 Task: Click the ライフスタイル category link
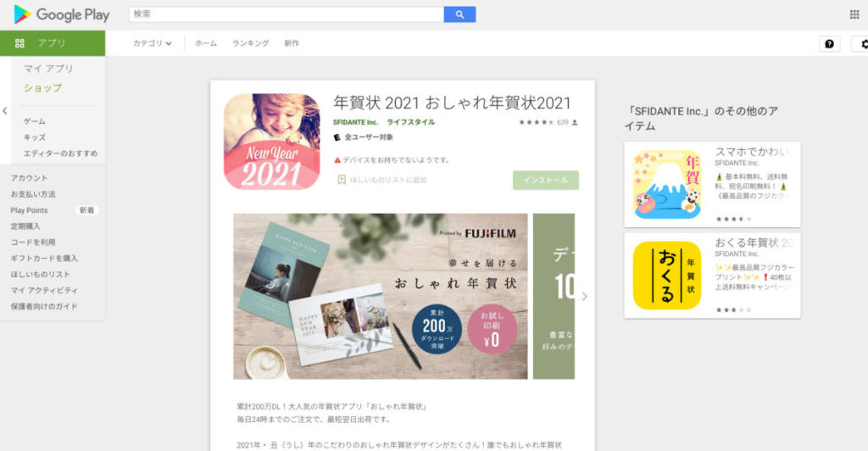tap(411, 122)
